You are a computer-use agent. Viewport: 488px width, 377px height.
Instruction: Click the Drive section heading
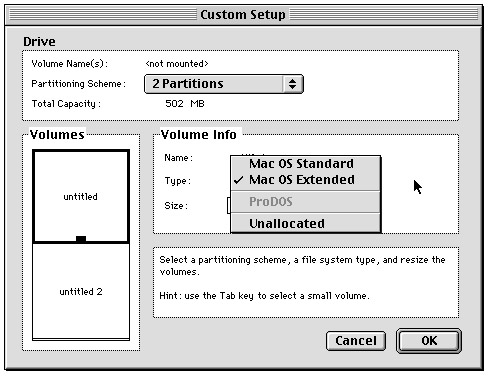point(39,42)
